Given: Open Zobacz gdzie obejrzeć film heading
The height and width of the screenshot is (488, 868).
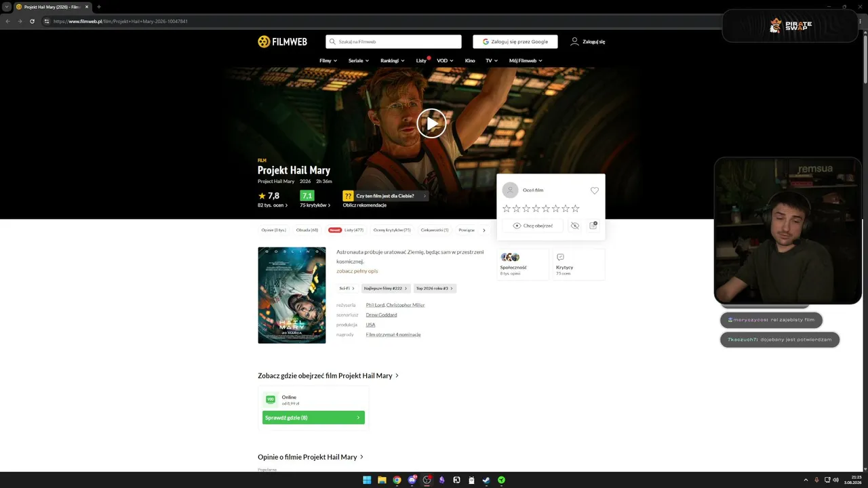Looking at the screenshot, I should (x=328, y=376).
